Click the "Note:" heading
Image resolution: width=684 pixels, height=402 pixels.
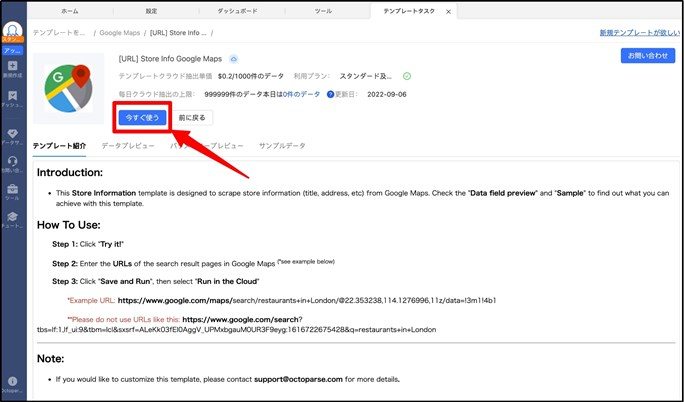point(51,359)
